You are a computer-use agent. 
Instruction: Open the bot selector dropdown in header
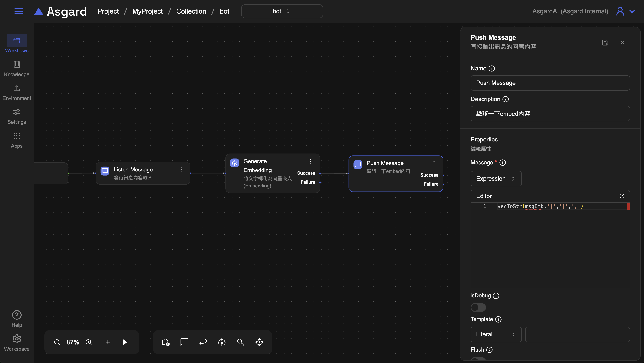[x=282, y=11]
